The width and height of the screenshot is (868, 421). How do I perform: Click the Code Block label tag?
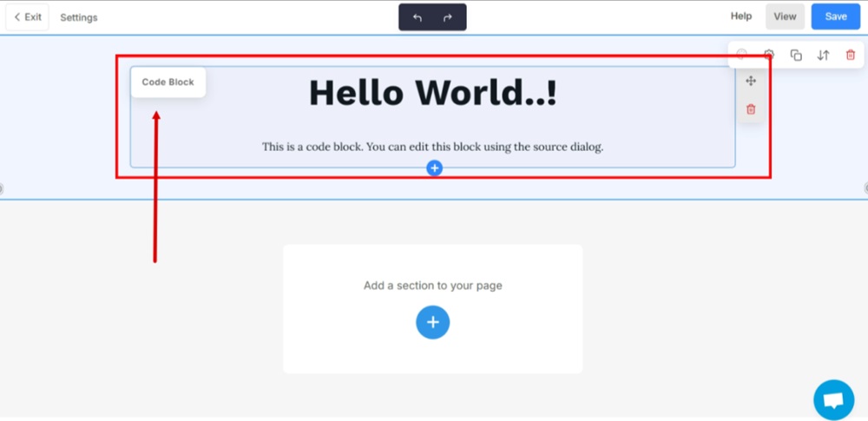(168, 82)
